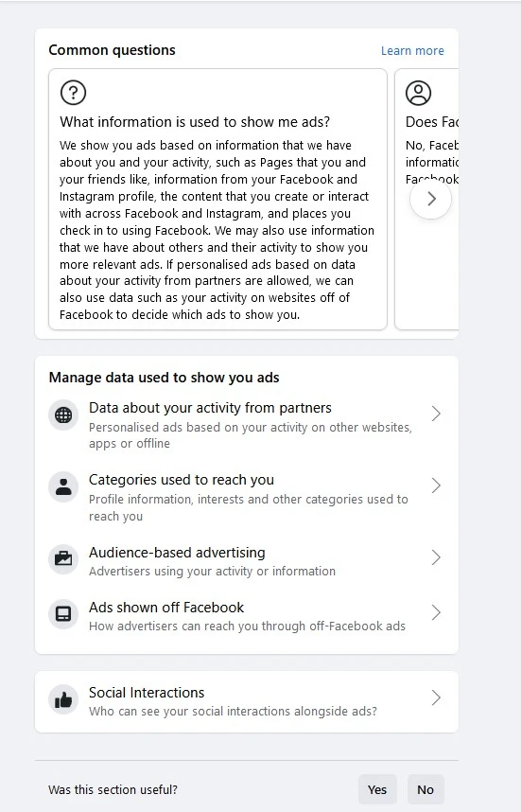
Task: Click the thumbs-up icon for Social Interactions
Action: [x=63, y=699]
